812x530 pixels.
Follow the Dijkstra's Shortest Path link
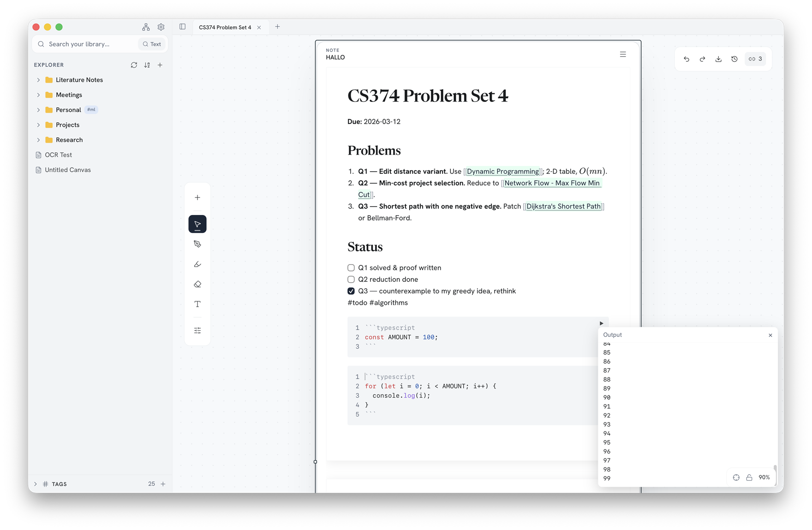[563, 206]
